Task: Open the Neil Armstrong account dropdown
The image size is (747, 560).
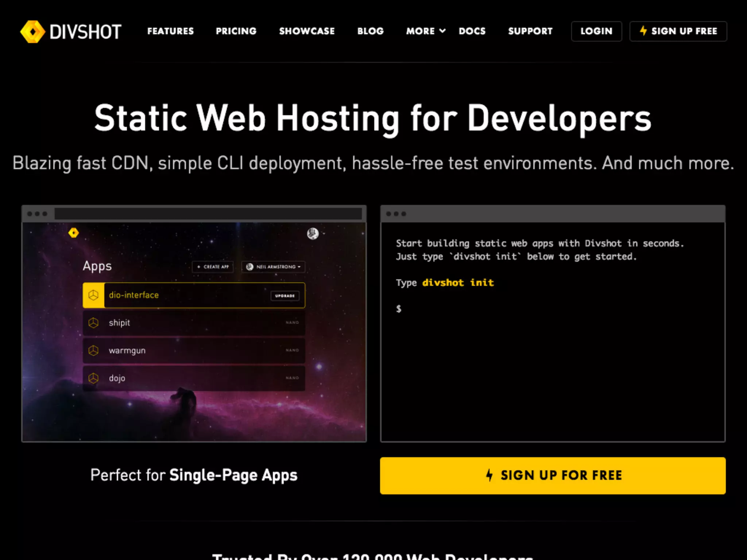Action: [x=273, y=267]
